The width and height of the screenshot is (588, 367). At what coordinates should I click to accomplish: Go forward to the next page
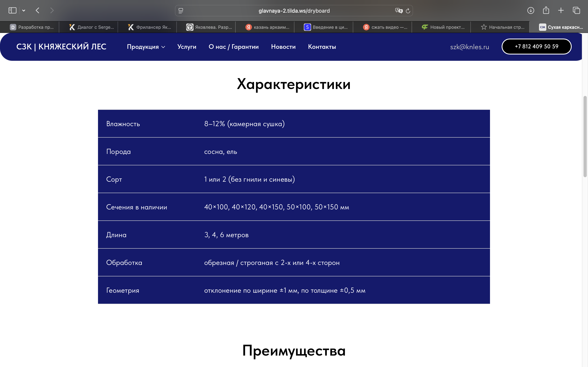(x=52, y=10)
